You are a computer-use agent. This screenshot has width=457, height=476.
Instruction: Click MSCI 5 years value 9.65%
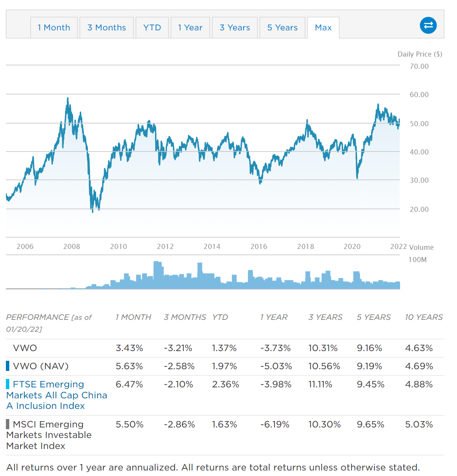click(x=371, y=424)
